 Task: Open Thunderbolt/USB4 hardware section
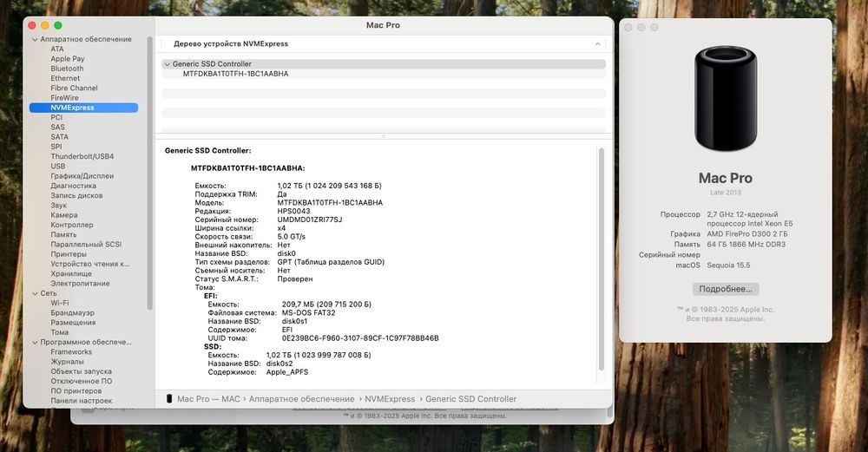83,156
